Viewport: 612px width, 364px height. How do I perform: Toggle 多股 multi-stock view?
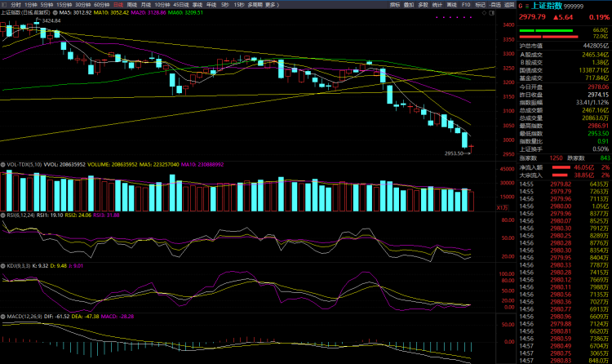point(423,4)
